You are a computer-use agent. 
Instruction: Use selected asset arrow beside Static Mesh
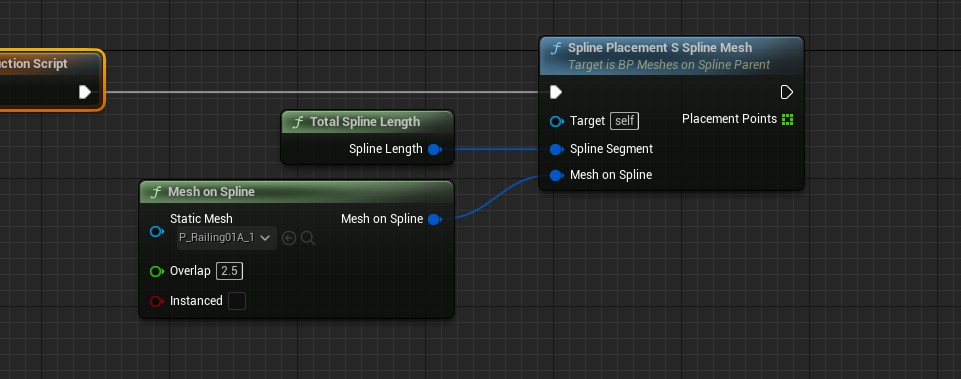tap(289, 238)
